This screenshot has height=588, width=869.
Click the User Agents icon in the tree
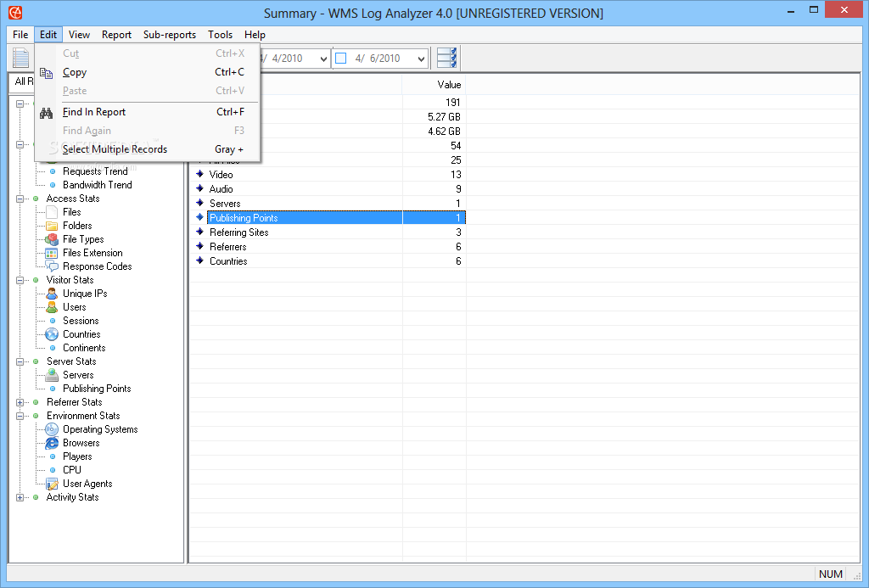tap(52, 484)
